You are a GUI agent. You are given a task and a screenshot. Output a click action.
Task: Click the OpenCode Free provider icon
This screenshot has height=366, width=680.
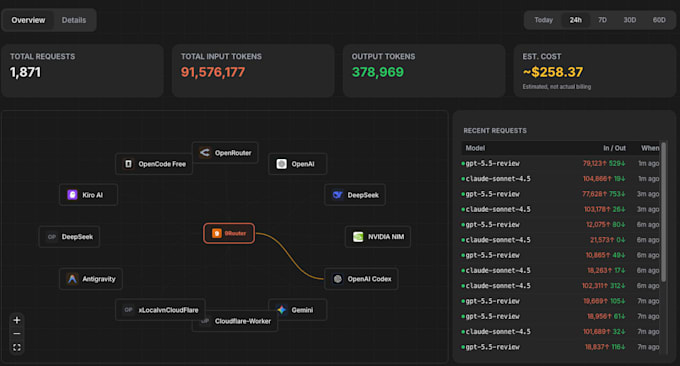pos(128,164)
